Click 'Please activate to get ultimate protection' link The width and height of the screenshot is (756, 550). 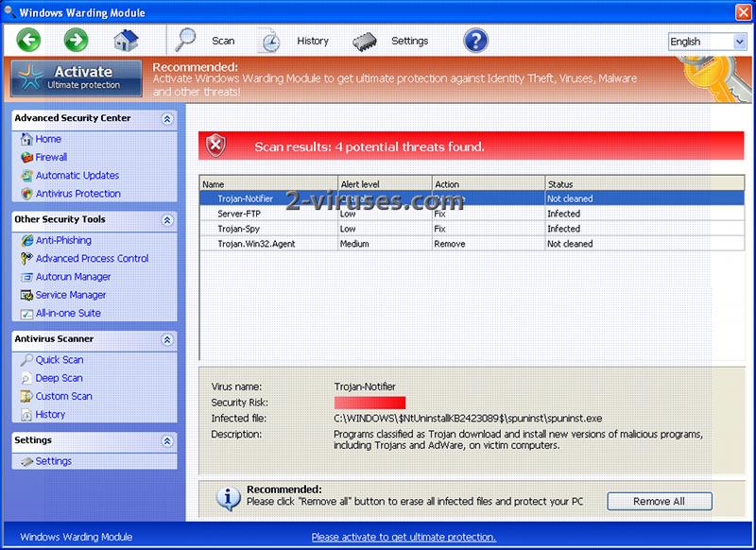(x=404, y=537)
